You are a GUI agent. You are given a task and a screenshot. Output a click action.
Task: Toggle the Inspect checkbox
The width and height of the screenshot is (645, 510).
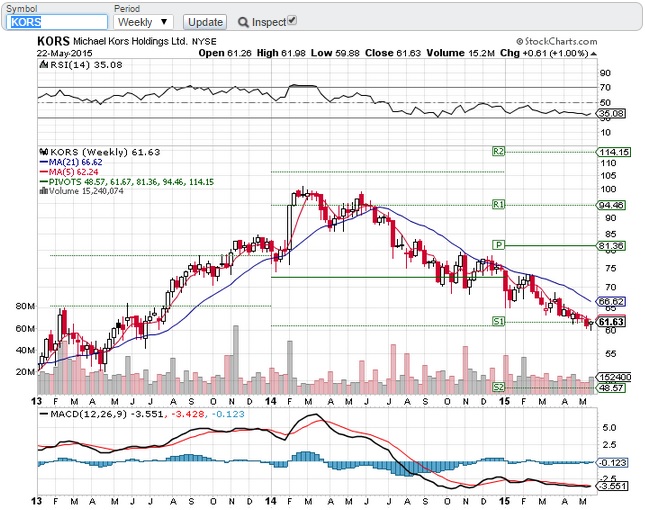click(292, 20)
